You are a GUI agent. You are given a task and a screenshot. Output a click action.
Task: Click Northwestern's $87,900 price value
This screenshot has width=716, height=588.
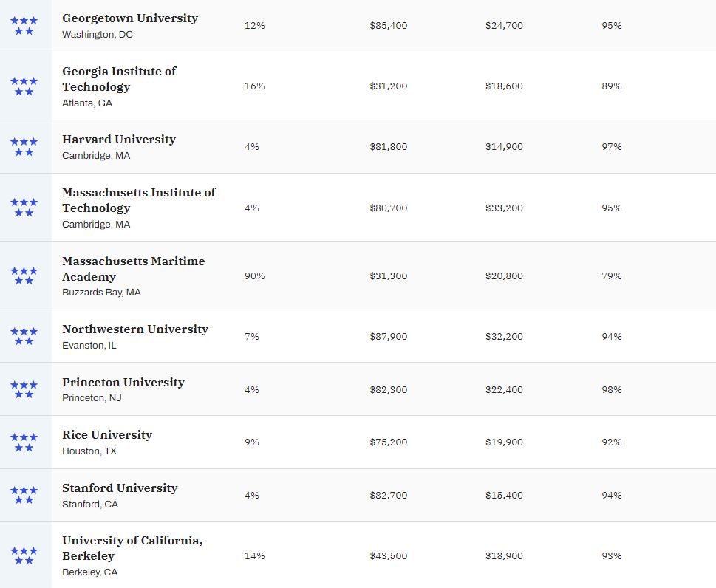[x=389, y=337]
